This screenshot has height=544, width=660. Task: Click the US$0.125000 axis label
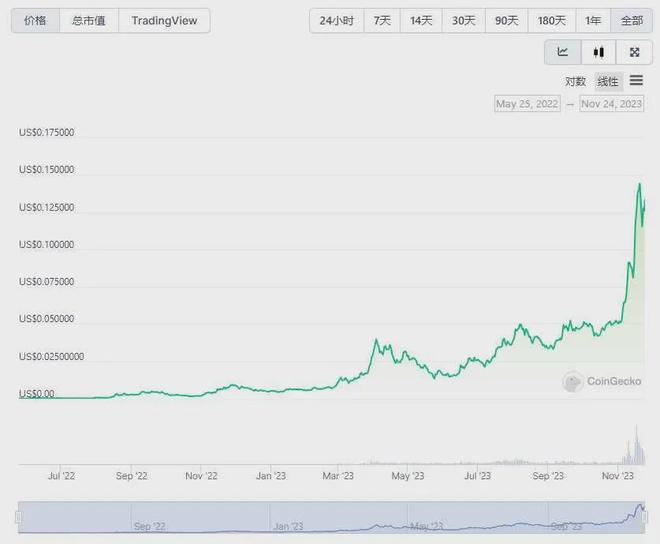click(x=46, y=207)
